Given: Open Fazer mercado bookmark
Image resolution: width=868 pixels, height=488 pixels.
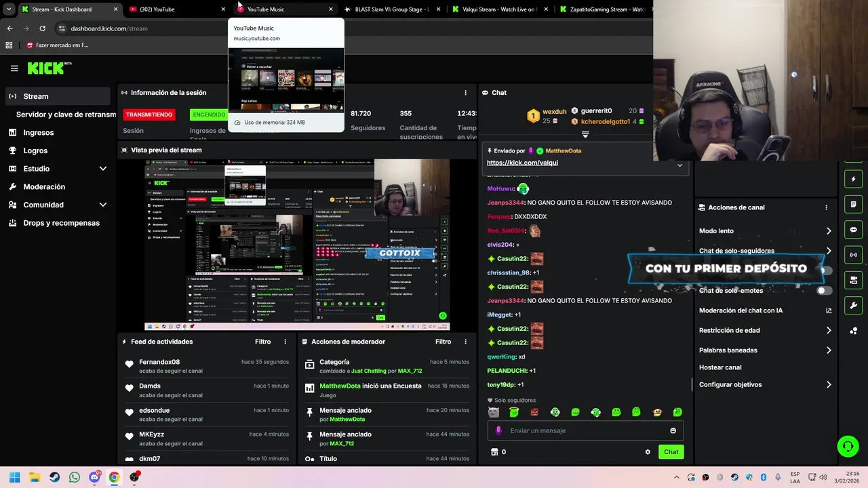Looking at the screenshot, I should 57,45.
